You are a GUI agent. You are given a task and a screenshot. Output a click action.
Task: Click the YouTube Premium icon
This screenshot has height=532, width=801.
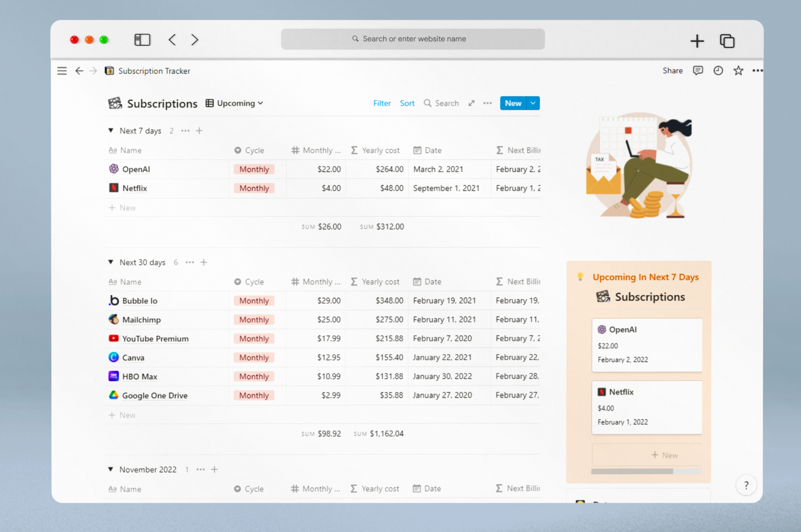tap(113, 338)
